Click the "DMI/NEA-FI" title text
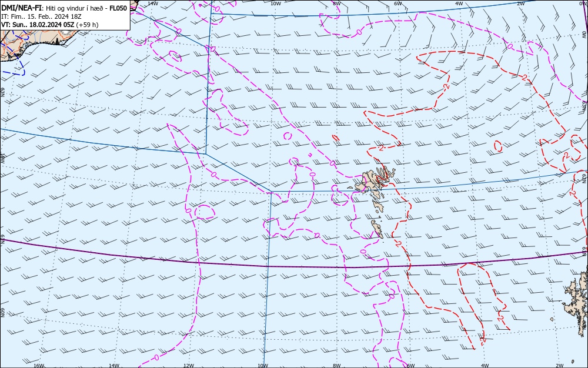The height and width of the screenshot is (368, 588). (x=21, y=8)
